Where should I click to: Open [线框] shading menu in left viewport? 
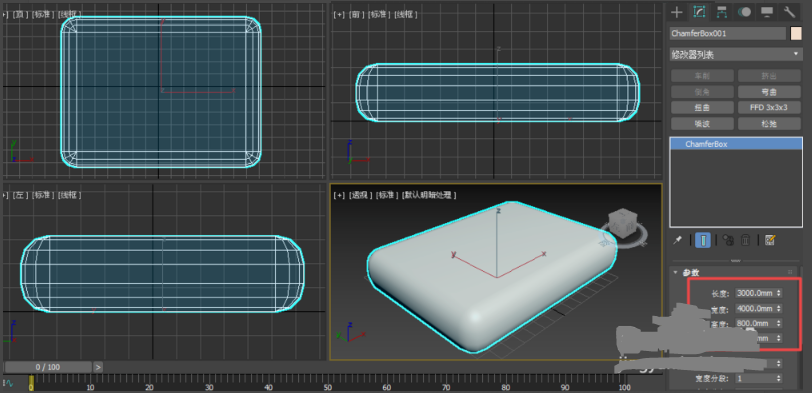tap(69, 195)
